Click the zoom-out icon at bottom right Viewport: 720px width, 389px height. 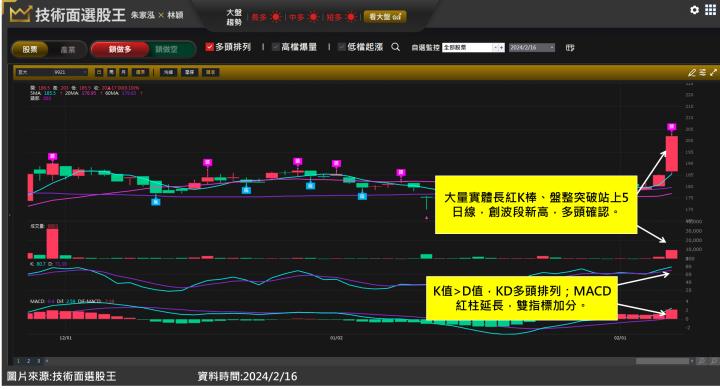pyautogui.click(x=702, y=361)
